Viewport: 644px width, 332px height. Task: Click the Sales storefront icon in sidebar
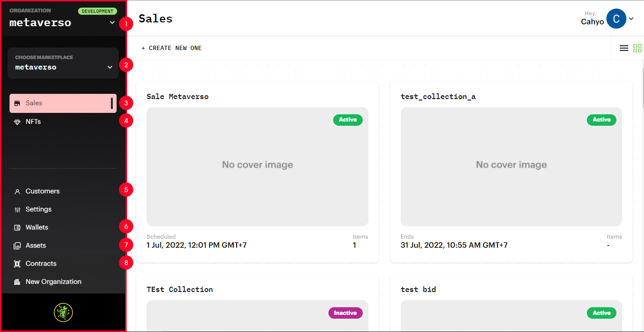click(17, 103)
